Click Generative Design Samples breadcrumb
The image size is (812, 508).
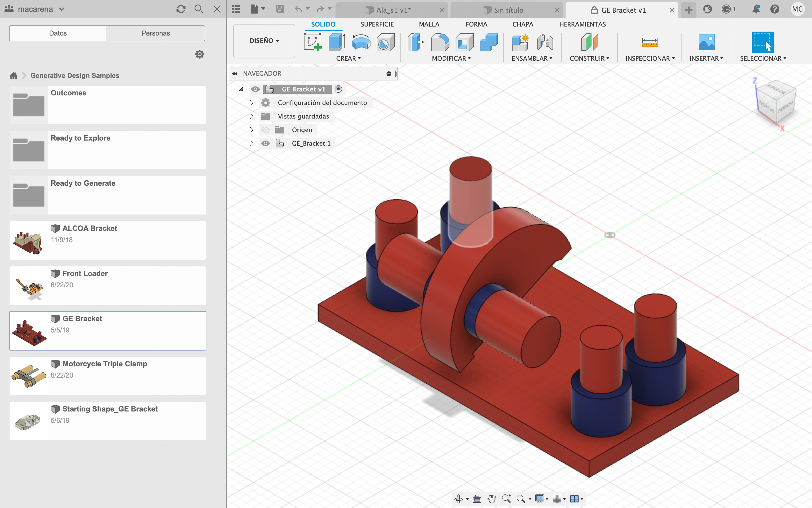pos(75,76)
